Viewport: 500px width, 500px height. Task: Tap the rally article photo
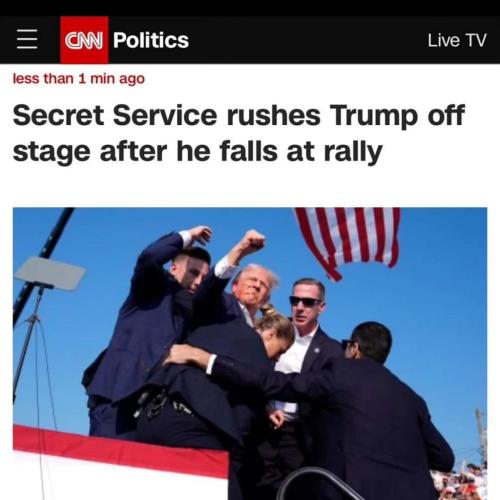click(x=250, y=353)
